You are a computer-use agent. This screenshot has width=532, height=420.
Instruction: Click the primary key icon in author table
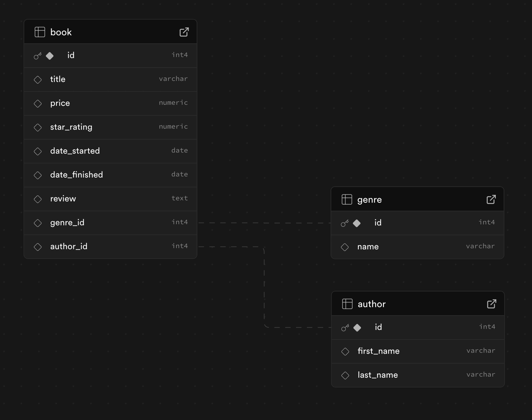pyautogui.click(x=345, y=328)
